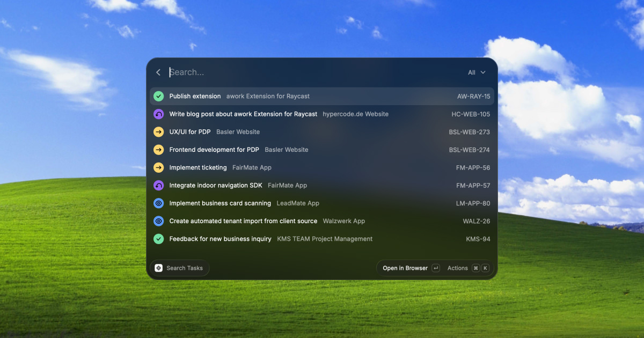
Task: Select the UX/UI for PDP task
Action: [321, 132]
